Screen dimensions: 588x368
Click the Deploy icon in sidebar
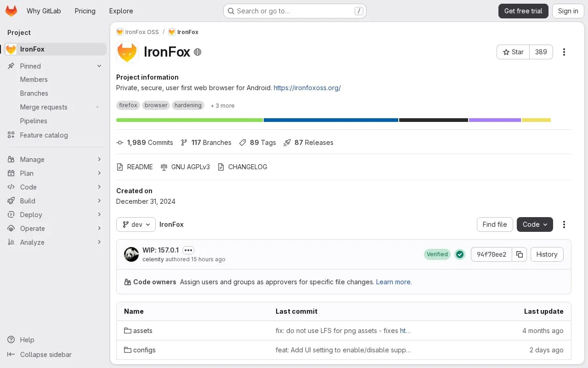[11, 215]
